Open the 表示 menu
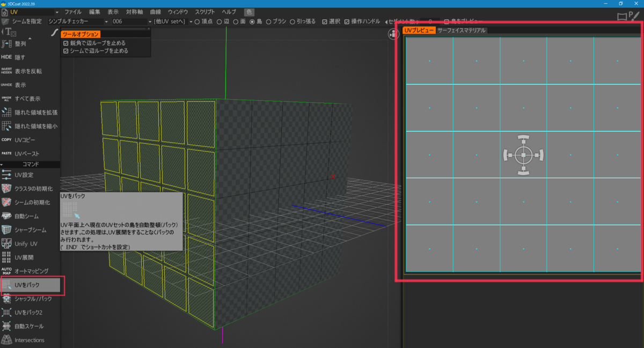644x348 pixels. [x=113, y=12]
